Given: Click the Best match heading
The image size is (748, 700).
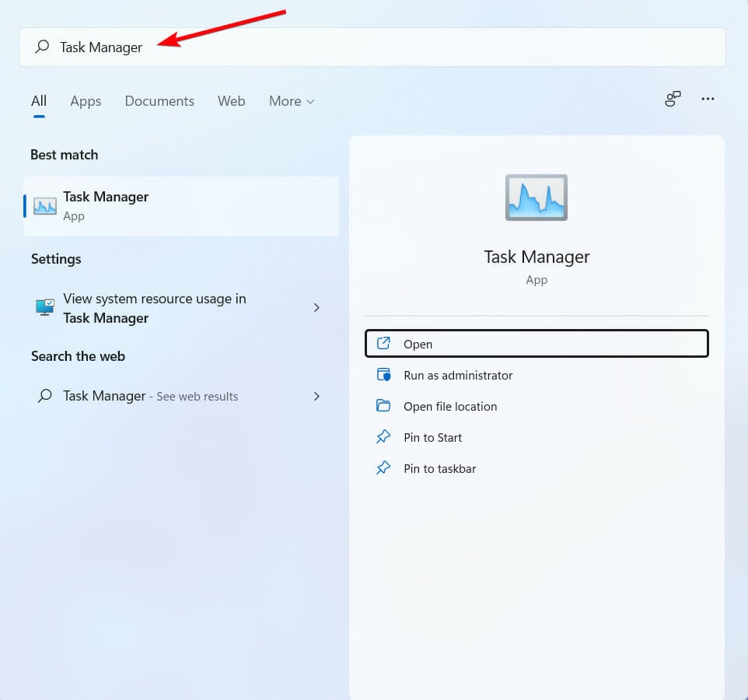Looking at the screenshot, I should click(x=65, y=155).
